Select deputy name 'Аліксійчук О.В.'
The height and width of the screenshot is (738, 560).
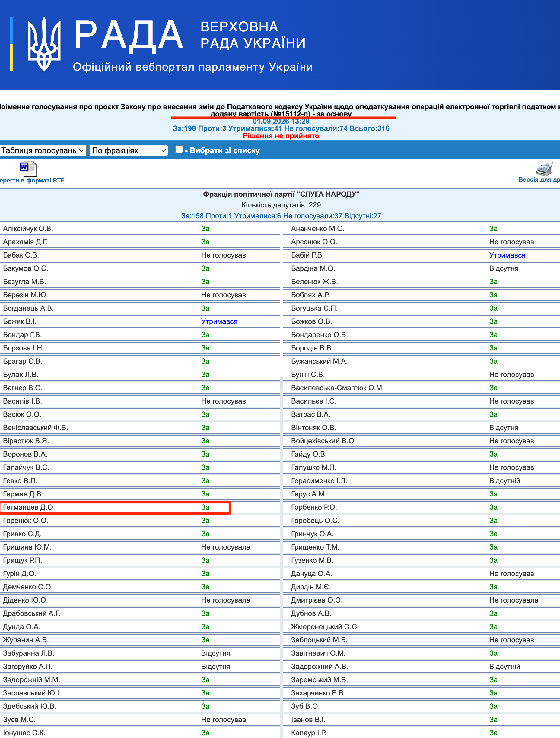28,229
